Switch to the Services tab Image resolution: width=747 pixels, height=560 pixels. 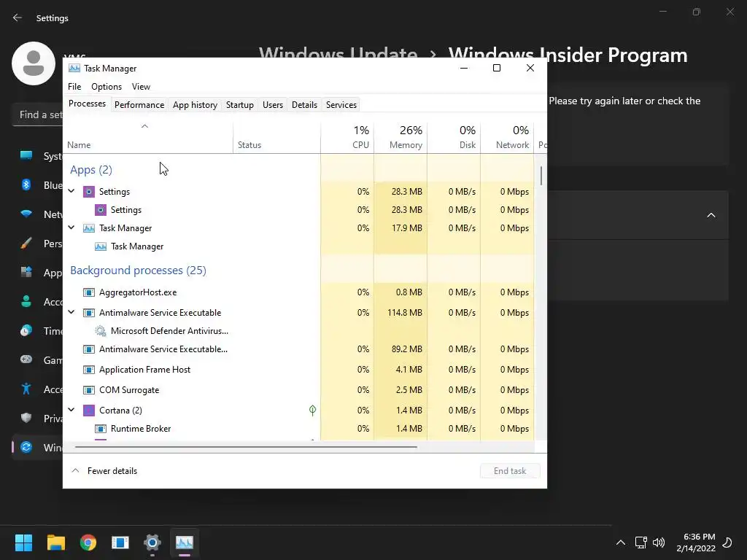[341, 105]
